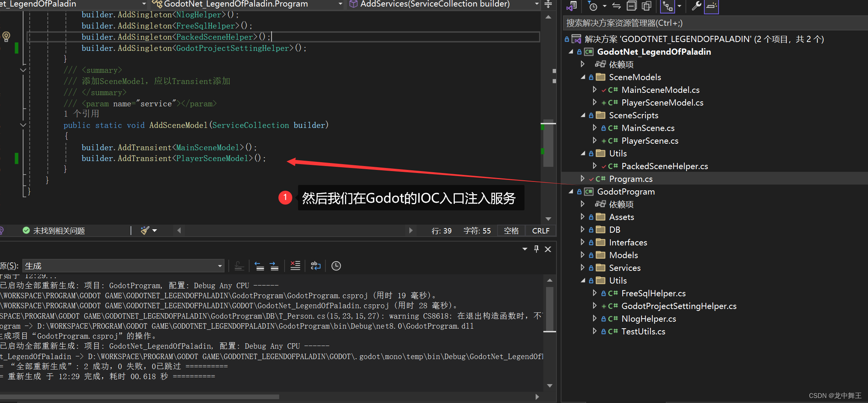Open the output source 生成 combo box

click(124, 266)
